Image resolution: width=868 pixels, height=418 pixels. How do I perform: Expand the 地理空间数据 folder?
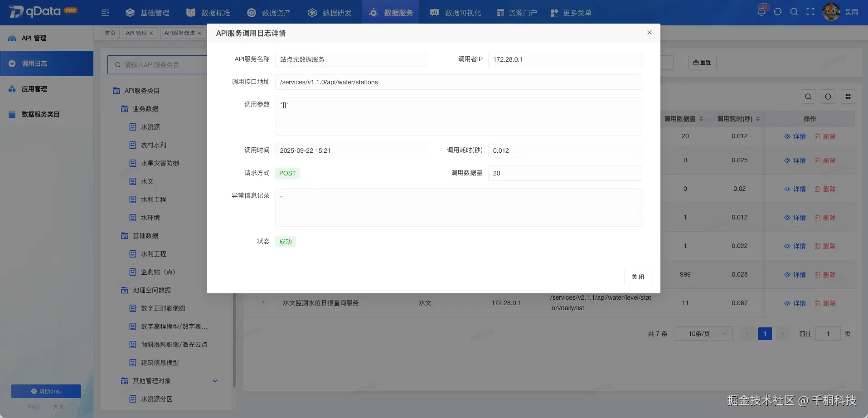(151, 290)
